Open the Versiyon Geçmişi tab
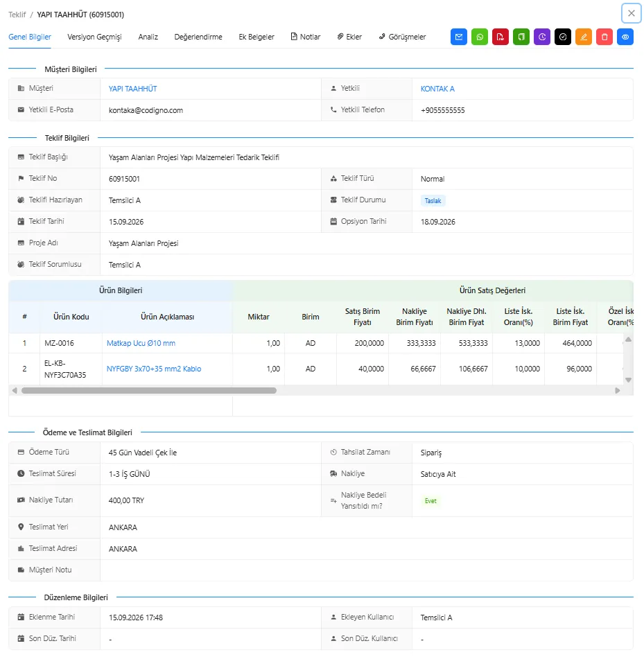 coord(94,37)
